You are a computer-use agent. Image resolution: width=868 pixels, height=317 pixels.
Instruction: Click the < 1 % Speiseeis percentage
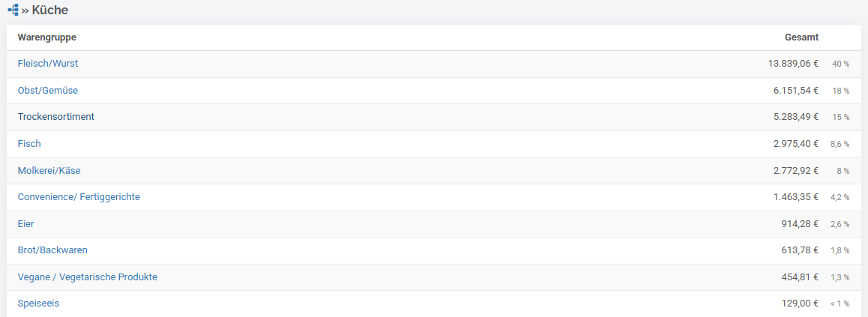click(840, 304)
